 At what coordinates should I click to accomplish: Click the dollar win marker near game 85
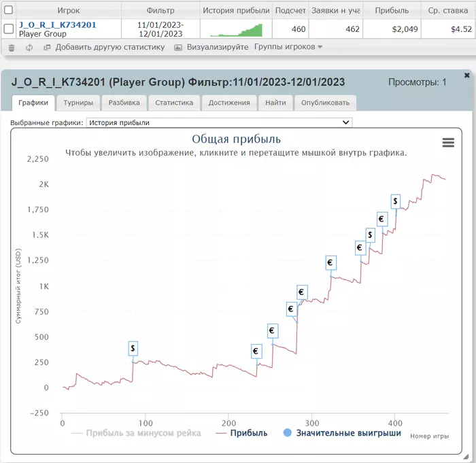[x=133, y=348]
